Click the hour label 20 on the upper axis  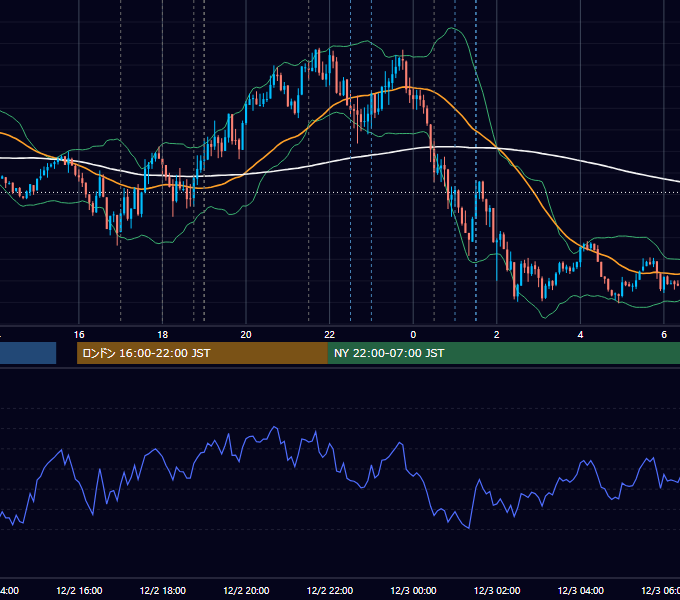[246, 335]
